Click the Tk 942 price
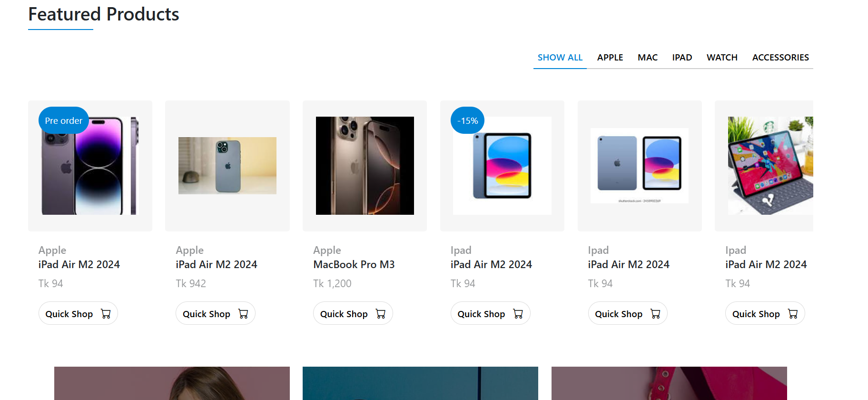Viewport: 868px width, 400px height. pos(191,283)
